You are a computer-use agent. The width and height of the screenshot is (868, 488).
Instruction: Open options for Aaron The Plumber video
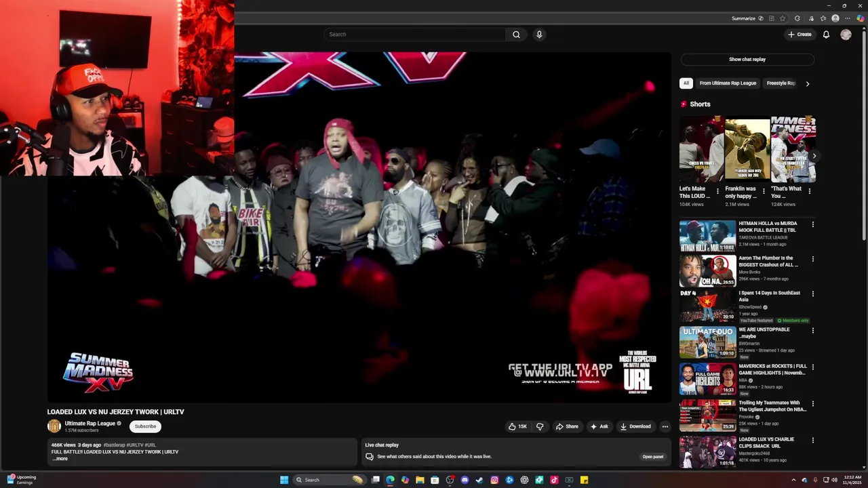click(x=812, y=259)
